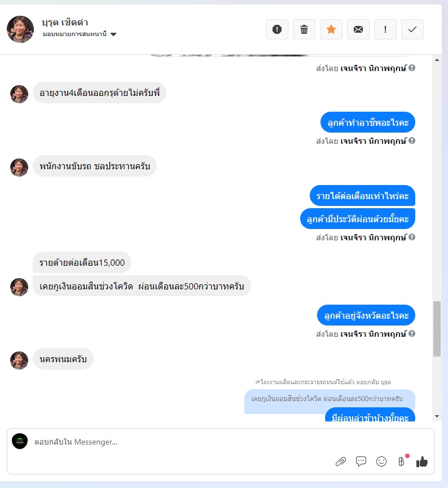Click scrollbar down arrow in chat
This screenshot has height=488, width=448.
point(437,416)
